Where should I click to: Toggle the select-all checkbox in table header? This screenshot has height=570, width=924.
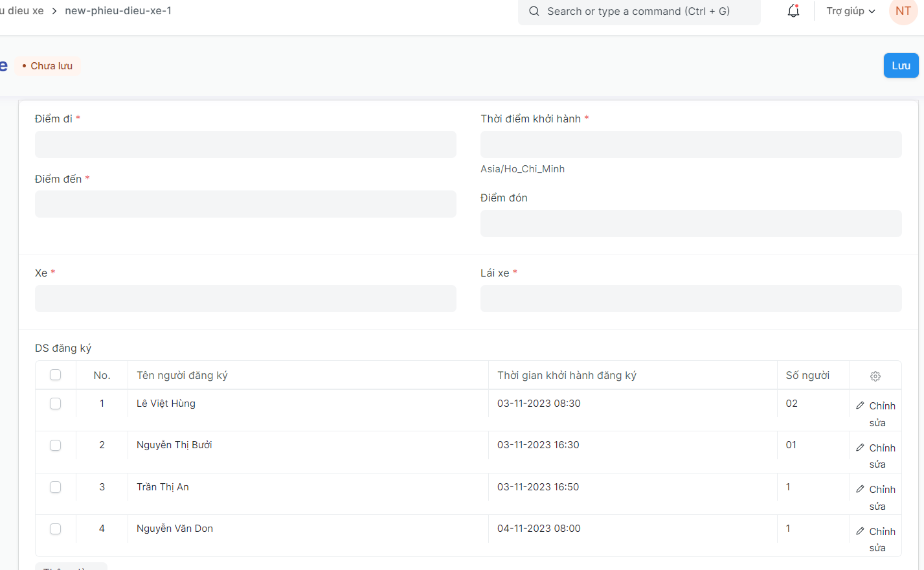[56, 375]
